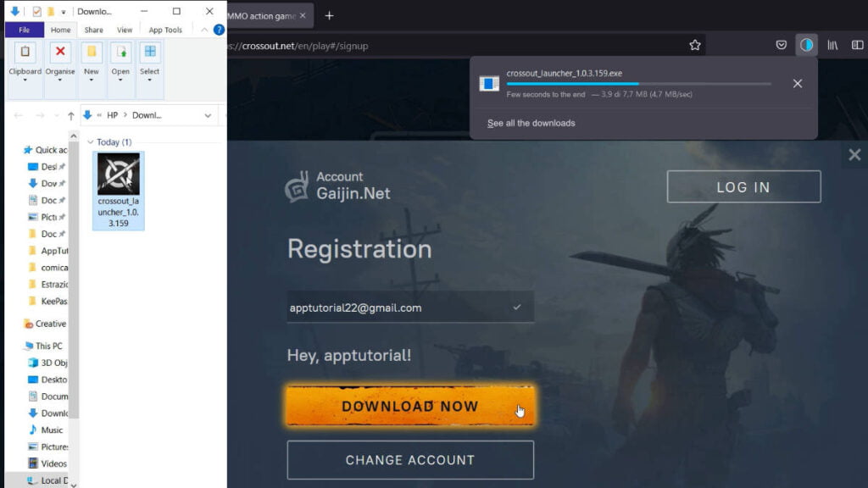868x488 pixels.
Task: Click the LOG IN button
Action: 743,187
